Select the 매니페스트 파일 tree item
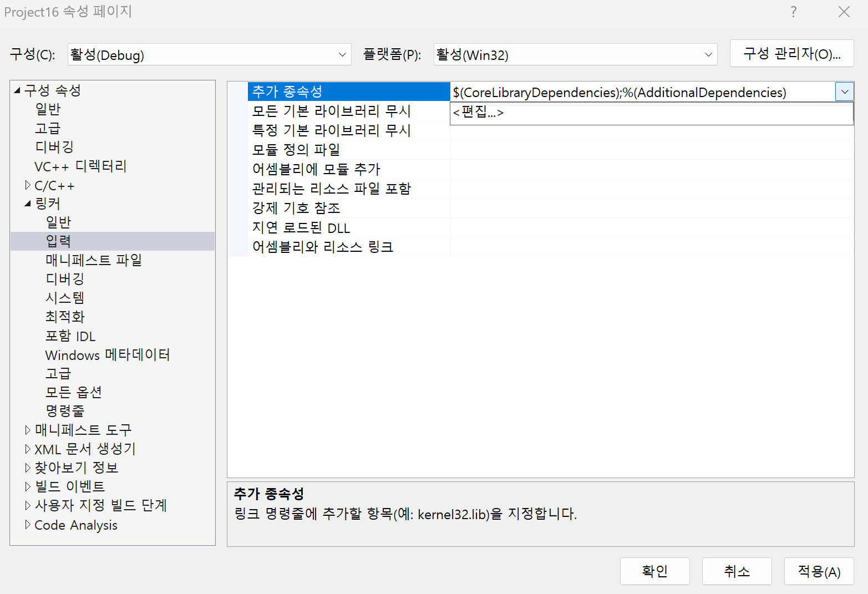This screenshot has height=594, width=868. pyautogui.click(x=94, y=260)
